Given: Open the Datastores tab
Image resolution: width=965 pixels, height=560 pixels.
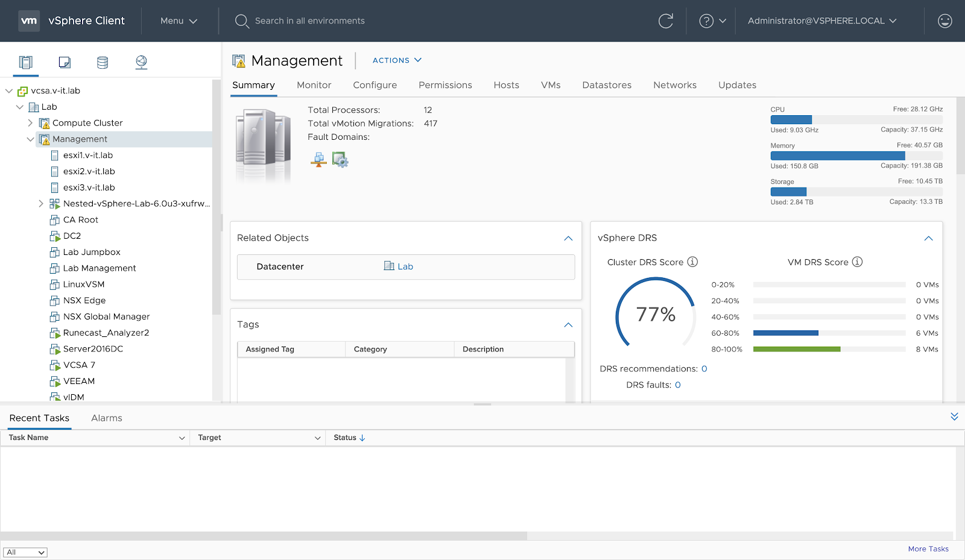Looking at the screenshot, I should (x=607, y=85).
